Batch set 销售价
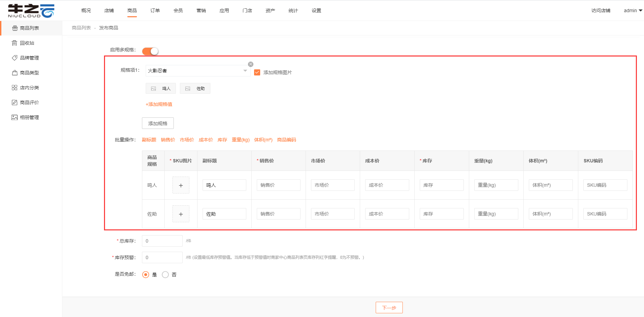The image size is (644, 317). pyautogui.click(x=168, y=140)
